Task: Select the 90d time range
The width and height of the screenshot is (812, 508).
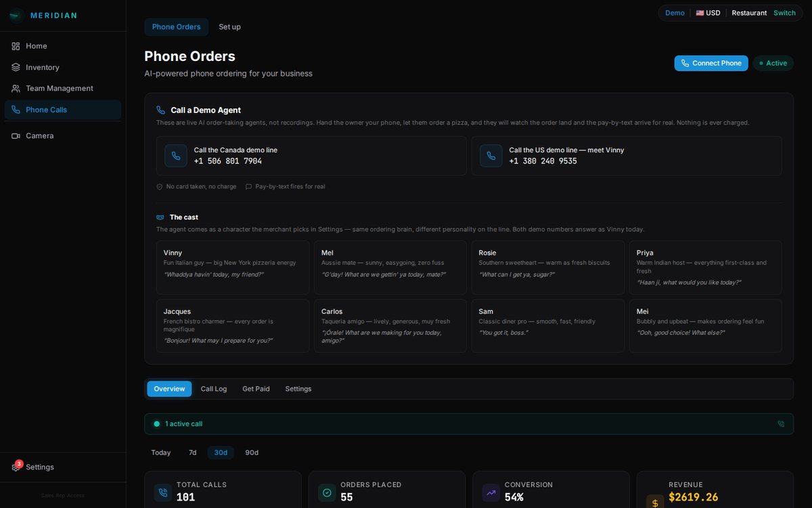Action: 252,452
